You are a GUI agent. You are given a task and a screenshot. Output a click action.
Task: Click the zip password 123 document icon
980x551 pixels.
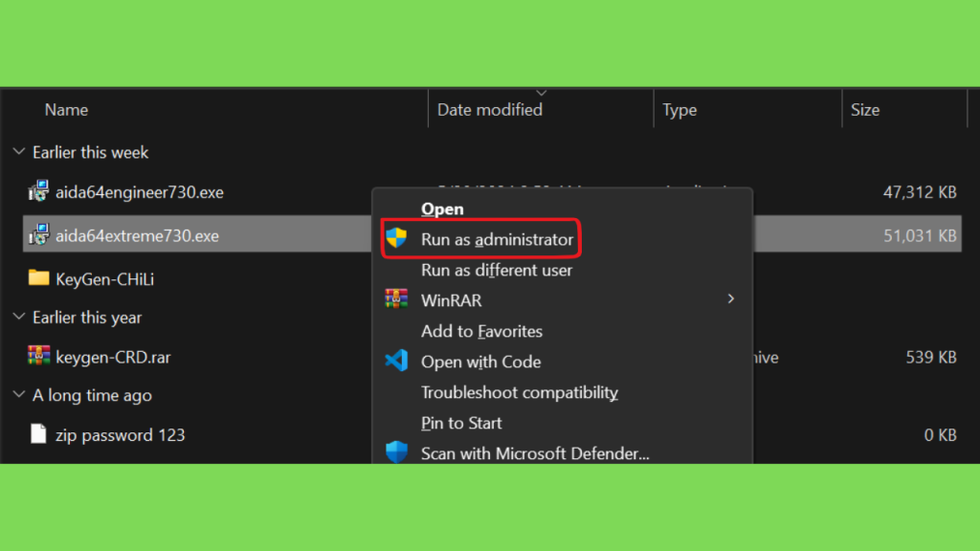38,433
